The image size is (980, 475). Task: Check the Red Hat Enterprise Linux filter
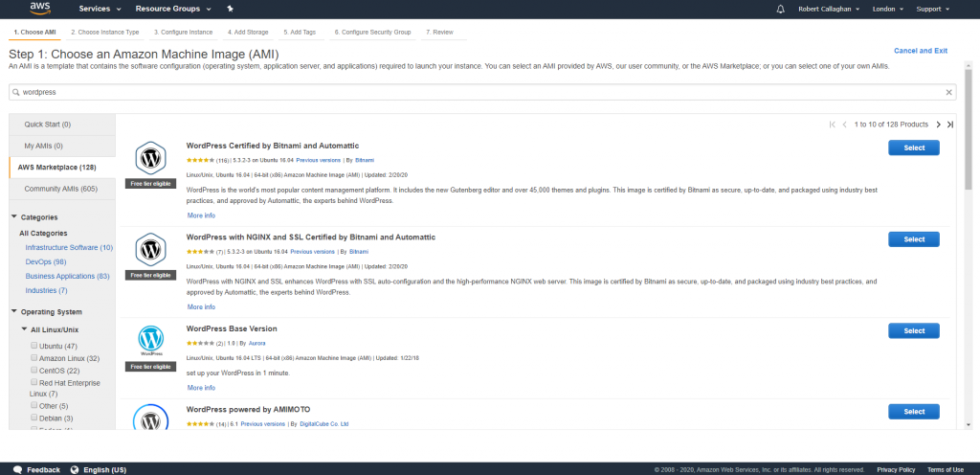tap(33, 381)
